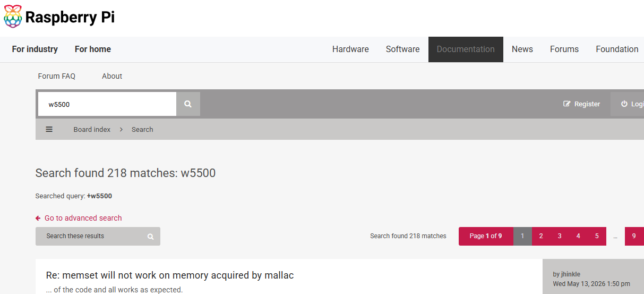The image size is (644, 294).
Task: Open the Hardware menu item
Action: point(350,49)
